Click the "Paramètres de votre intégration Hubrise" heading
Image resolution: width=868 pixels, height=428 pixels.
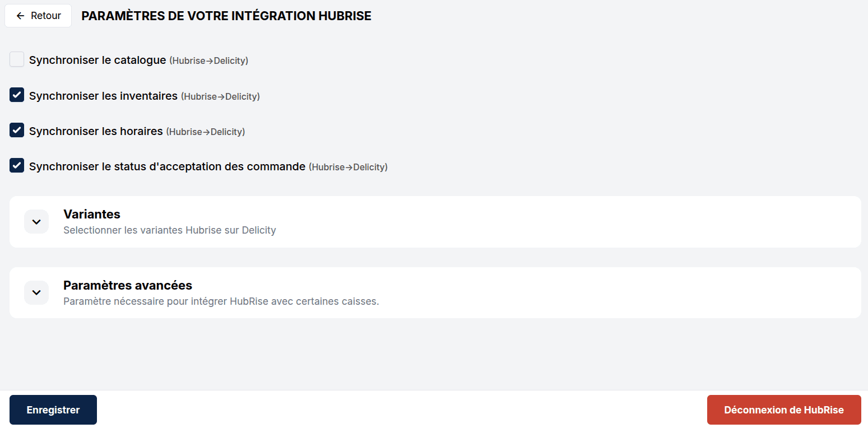[226, 16]
